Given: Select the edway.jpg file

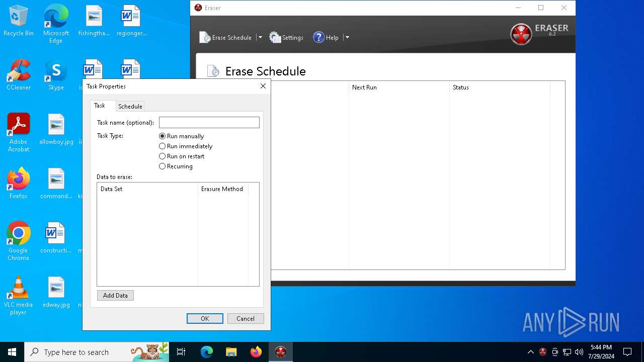Looking at the screenshot, I should (56, 292).
